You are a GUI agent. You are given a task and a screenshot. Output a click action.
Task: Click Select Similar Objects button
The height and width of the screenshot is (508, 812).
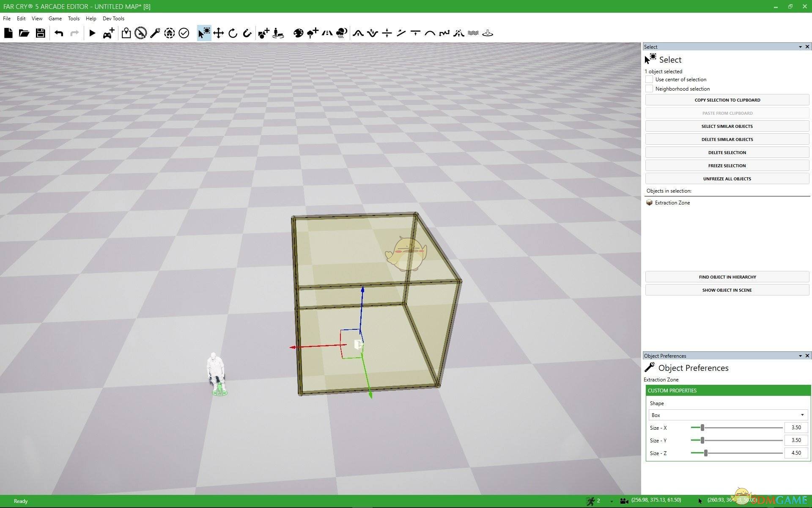click(727, 126)
